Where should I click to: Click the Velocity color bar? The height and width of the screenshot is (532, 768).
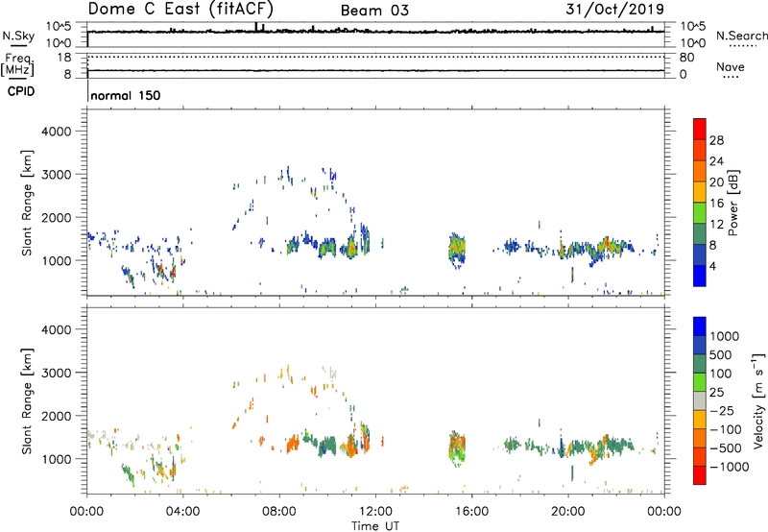[700, 400]
